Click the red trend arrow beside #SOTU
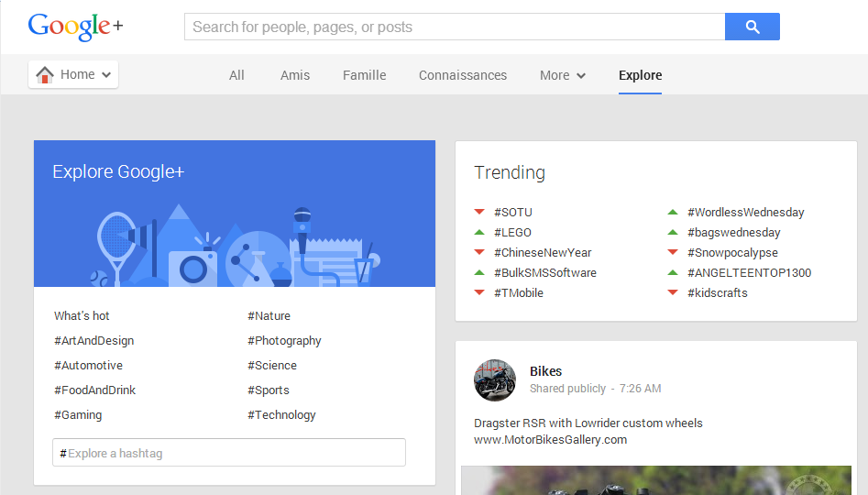Image resolution: width=868 pixels, height=495 pixels. click(479, 212)
